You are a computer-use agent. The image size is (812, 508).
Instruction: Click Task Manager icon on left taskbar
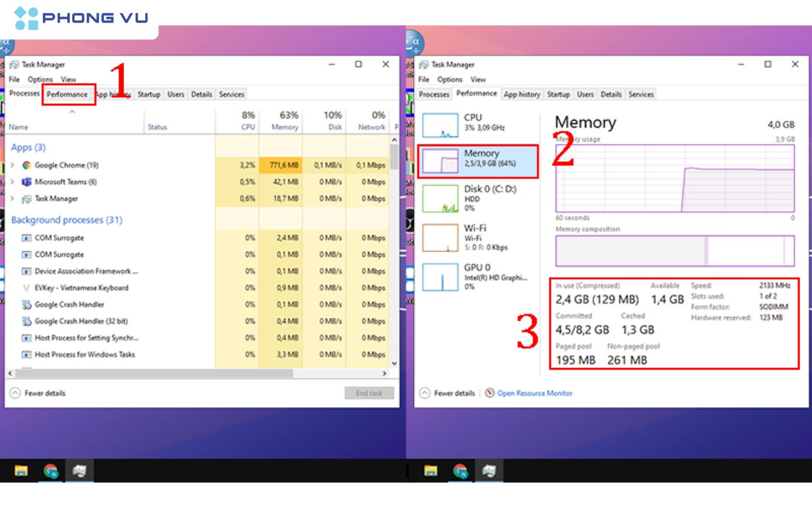tap(80, 471)
